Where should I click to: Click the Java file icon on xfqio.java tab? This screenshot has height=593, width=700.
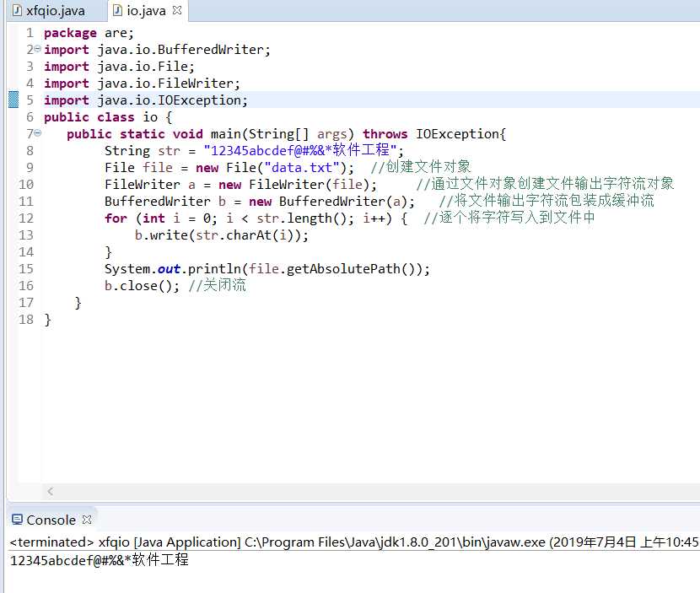pos(17,10)
